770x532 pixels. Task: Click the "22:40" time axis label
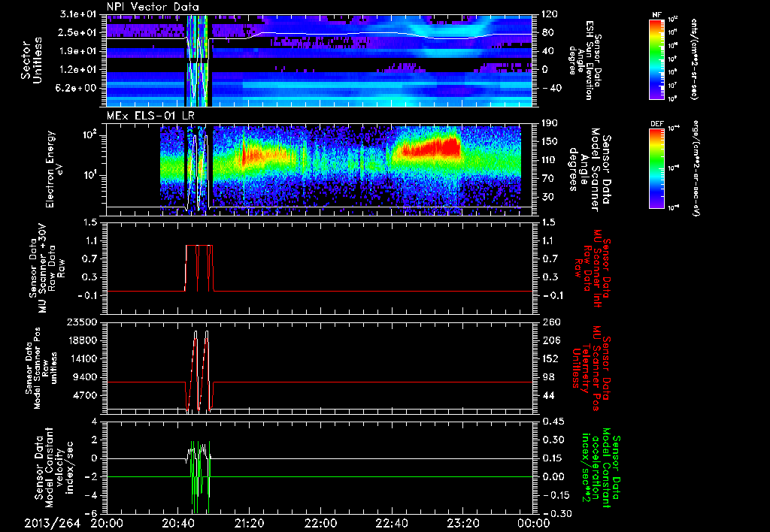pos(391,524)
